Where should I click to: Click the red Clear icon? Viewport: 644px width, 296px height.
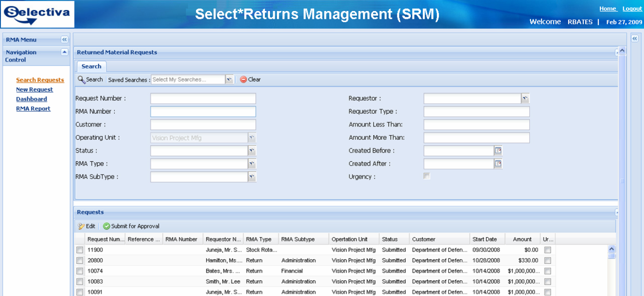pos(243,80)
